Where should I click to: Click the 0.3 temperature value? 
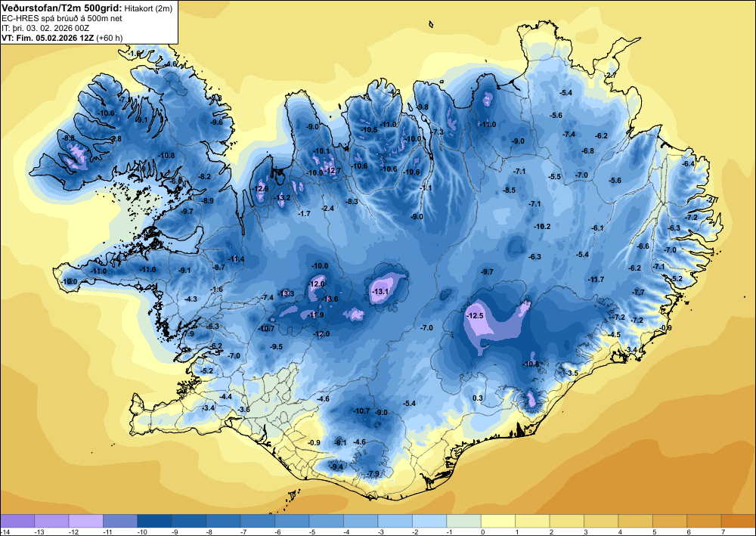point(477,398)
